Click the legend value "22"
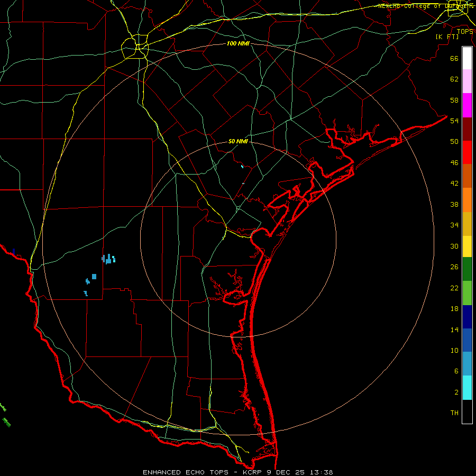 point(454,288)
